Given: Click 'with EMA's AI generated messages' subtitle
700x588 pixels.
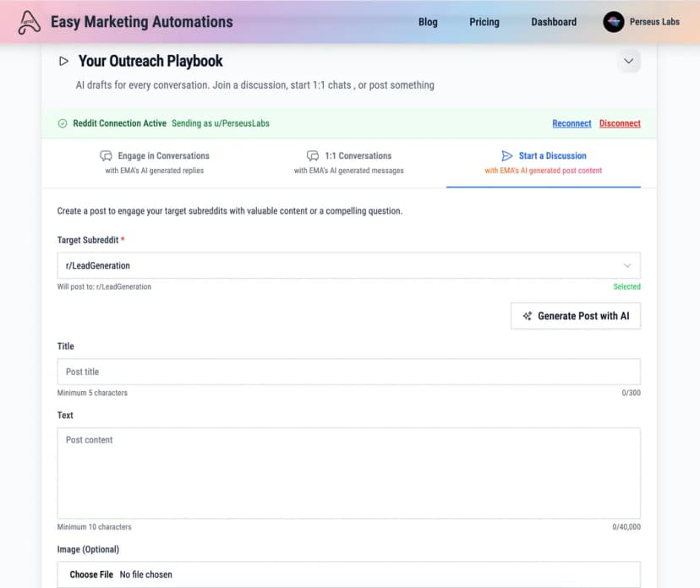Looking at the screenshot, I should (x=348, y=171).
